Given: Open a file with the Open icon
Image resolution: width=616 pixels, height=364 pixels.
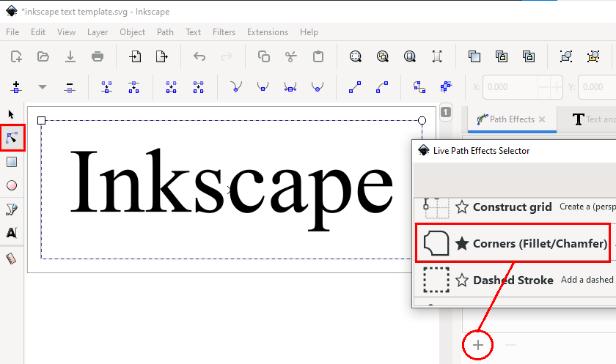Looking at the screenshot, I should (x=43, y=56).
